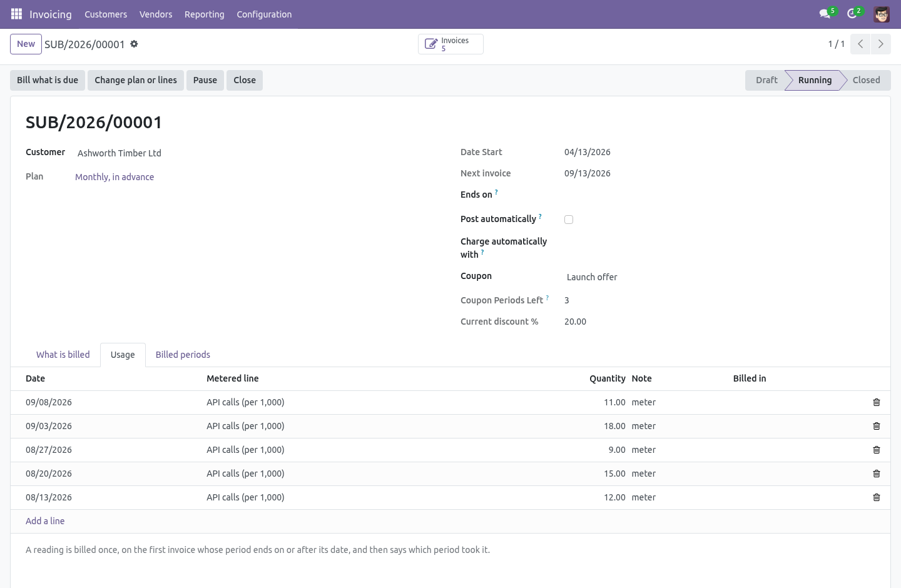Switch to What is billed tab
901x588 pixels.
63,355
